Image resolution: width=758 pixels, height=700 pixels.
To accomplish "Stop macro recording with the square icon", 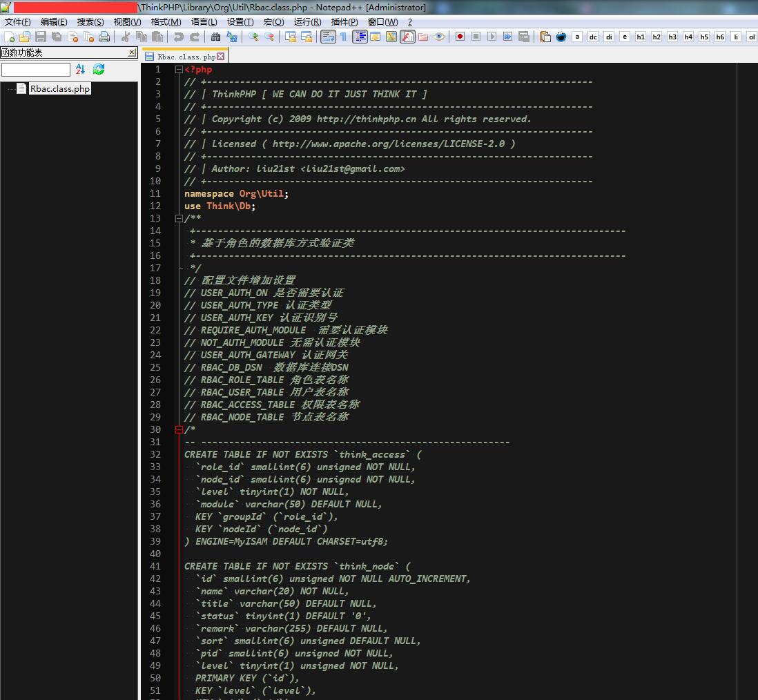I will point(476,37).
